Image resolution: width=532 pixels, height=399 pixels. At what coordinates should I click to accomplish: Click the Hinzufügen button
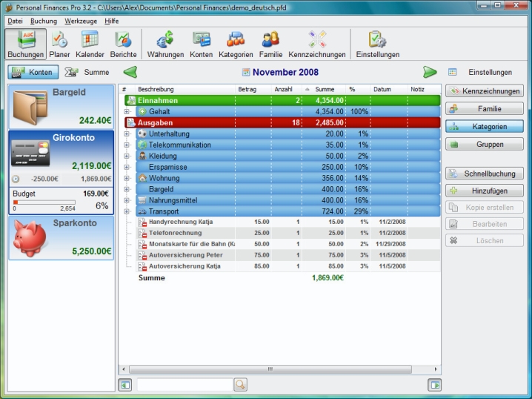point(484,191)
